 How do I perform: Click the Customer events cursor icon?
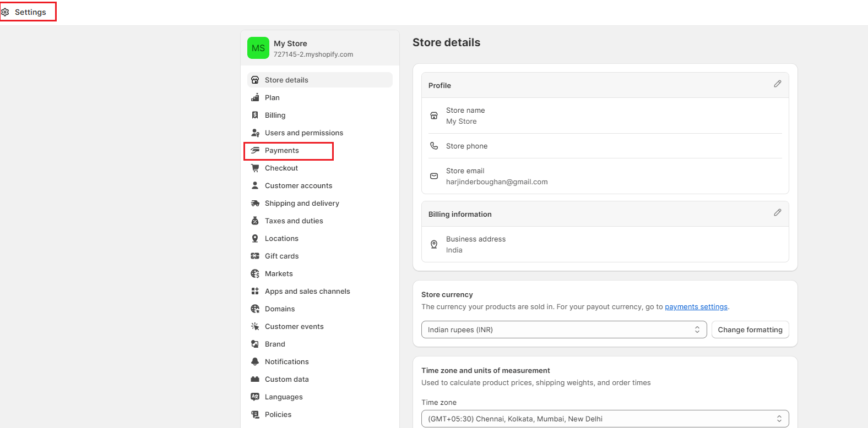point(255,326)
